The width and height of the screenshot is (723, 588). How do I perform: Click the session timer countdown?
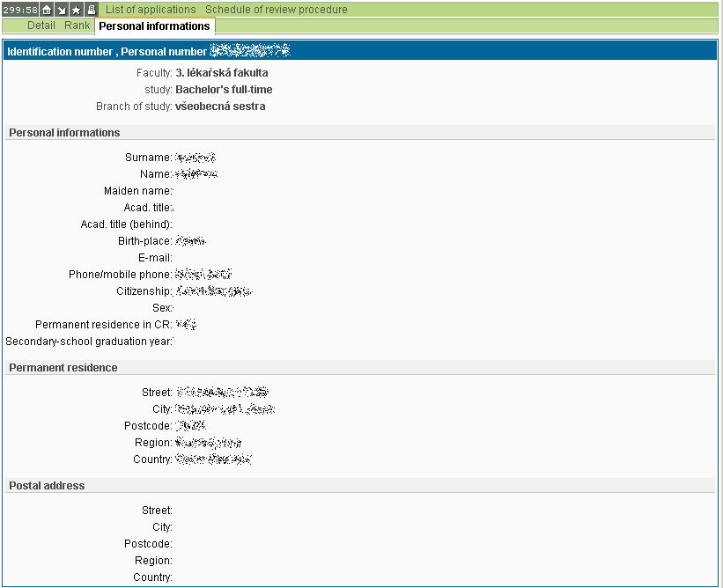tap(20, 10)
